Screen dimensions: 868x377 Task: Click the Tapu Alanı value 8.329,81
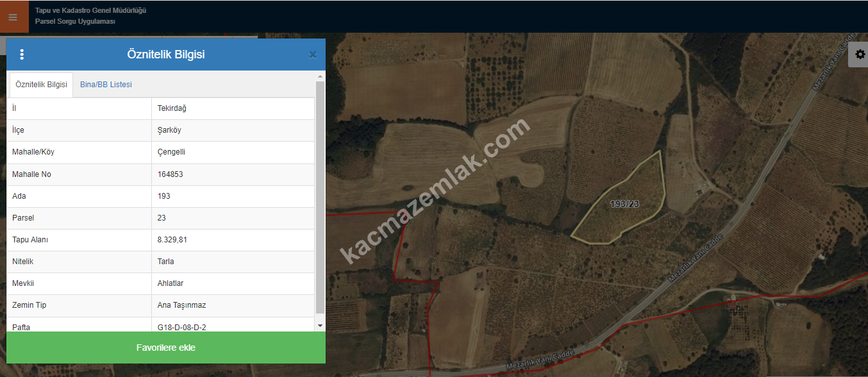pos(172,240)
